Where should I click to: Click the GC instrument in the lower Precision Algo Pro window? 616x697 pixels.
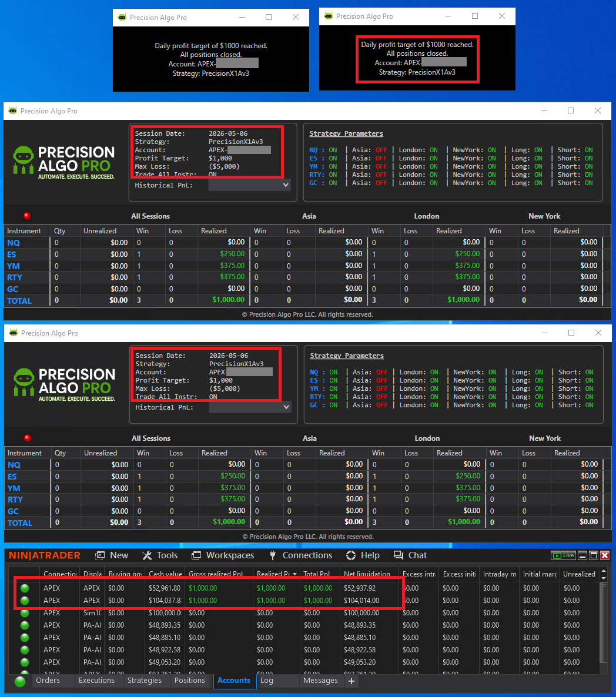pos(14,511)
